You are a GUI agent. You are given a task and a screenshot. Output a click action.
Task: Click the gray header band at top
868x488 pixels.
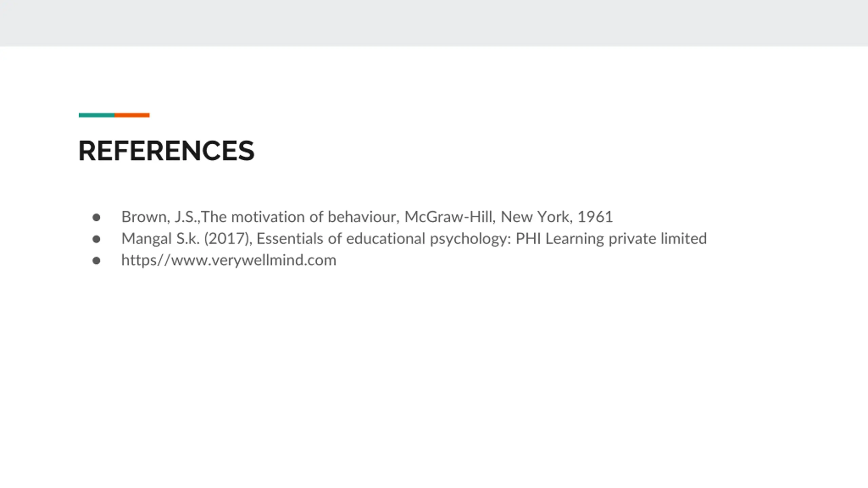[x=434, y=23]
